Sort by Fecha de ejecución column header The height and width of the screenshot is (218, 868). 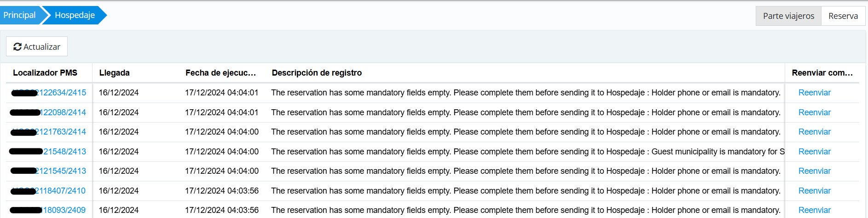[x=220, y=73]
